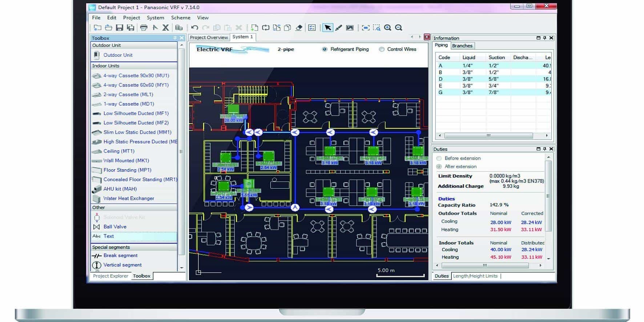Choose Ball Valve from the toolbox
644x322 pixels.
click(115, 227)
